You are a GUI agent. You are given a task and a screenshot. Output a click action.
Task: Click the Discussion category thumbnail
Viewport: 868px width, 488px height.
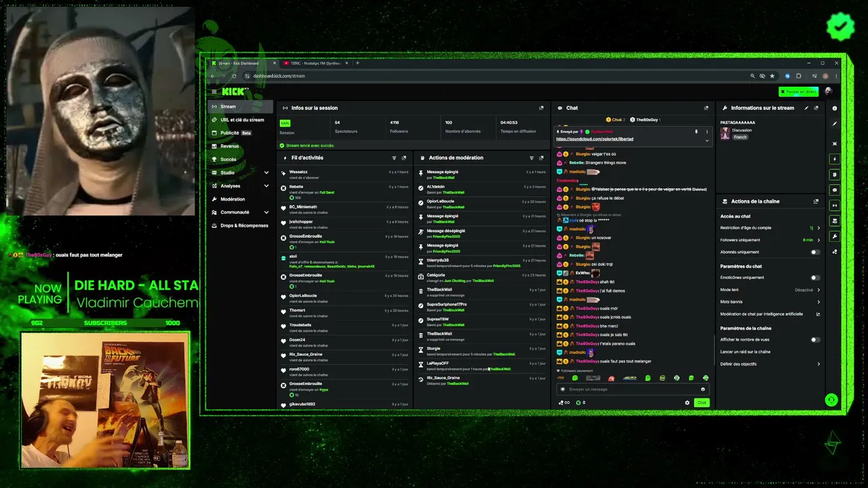(x=725, y=134)
